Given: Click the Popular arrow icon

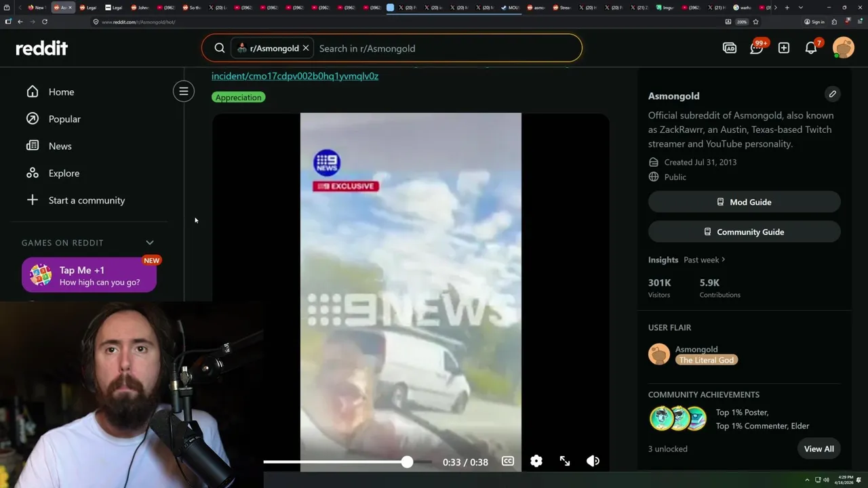Looking at the screenshot, I should [x=33, y=119].
